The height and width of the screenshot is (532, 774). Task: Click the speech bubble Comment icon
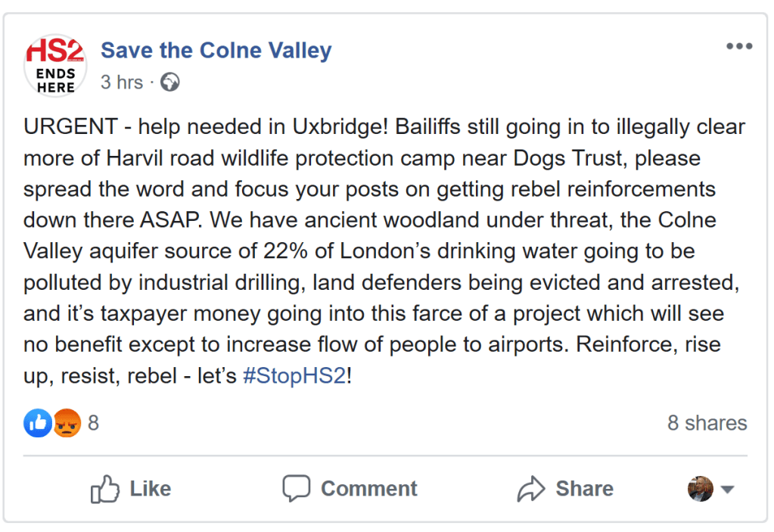pos(297,489)
